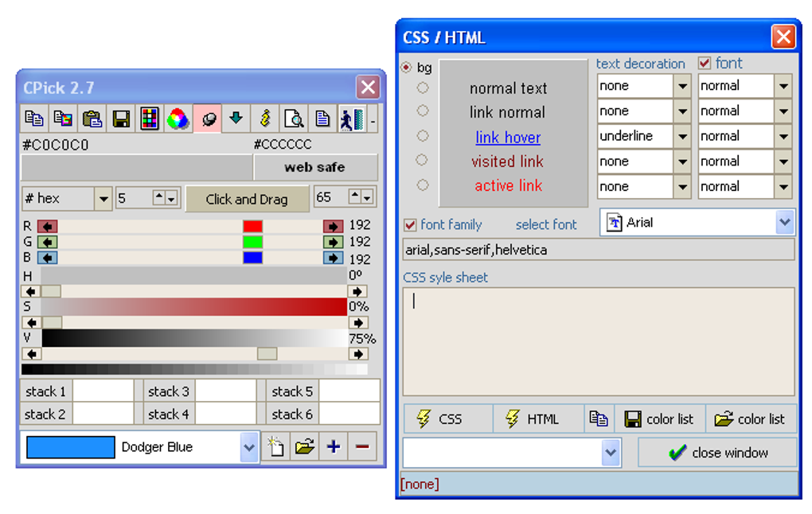Image resolution: width=812 pixels, height=514 pixels.
Task: Uncheck the font family checkbox
Action: tap(410, 224)
